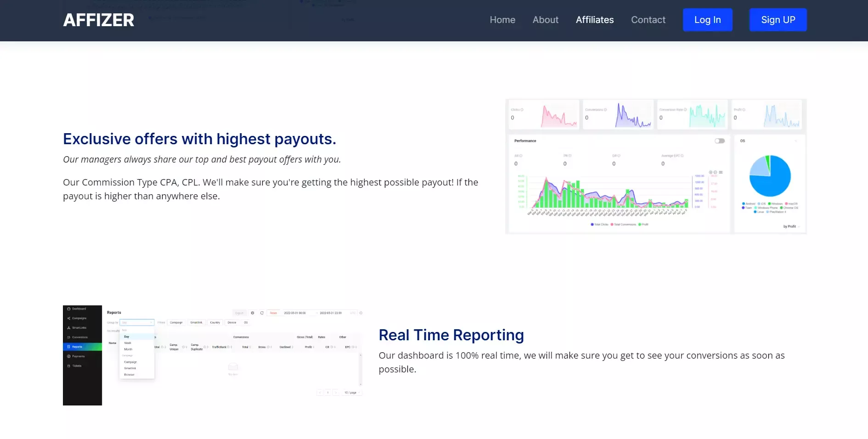This screenshot has width=868, height=439.
Task: Open the 'by Profit' dropdown
Action: (791, 226)
